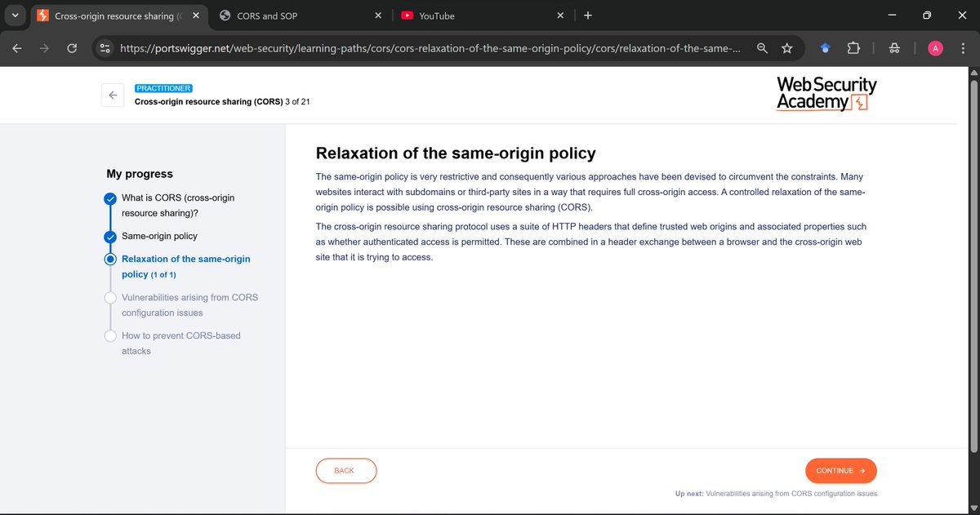This screenshot has width=980, height=515.
Task: Close the YouTube tab
Action: (x=559, y=16)
